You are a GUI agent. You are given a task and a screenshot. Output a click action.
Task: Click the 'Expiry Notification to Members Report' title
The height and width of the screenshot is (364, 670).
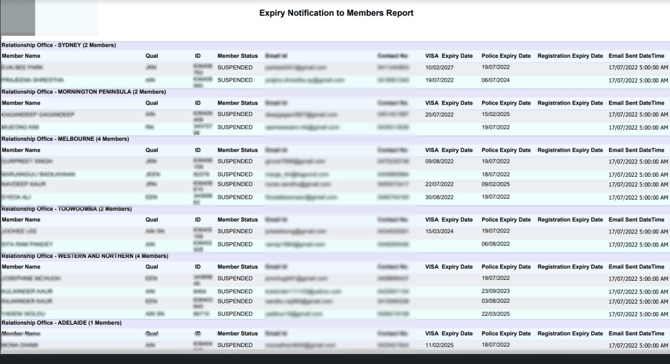tap(336, 13)
